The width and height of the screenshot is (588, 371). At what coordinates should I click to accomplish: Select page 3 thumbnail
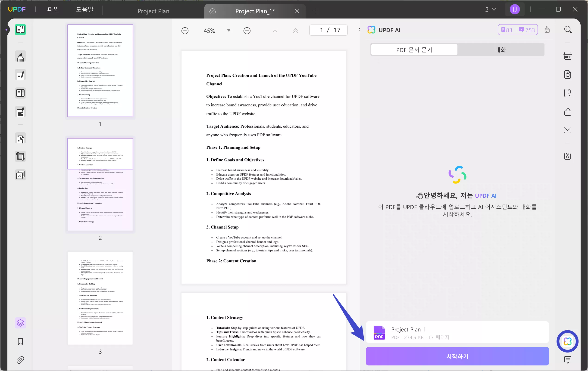point(100,298)
